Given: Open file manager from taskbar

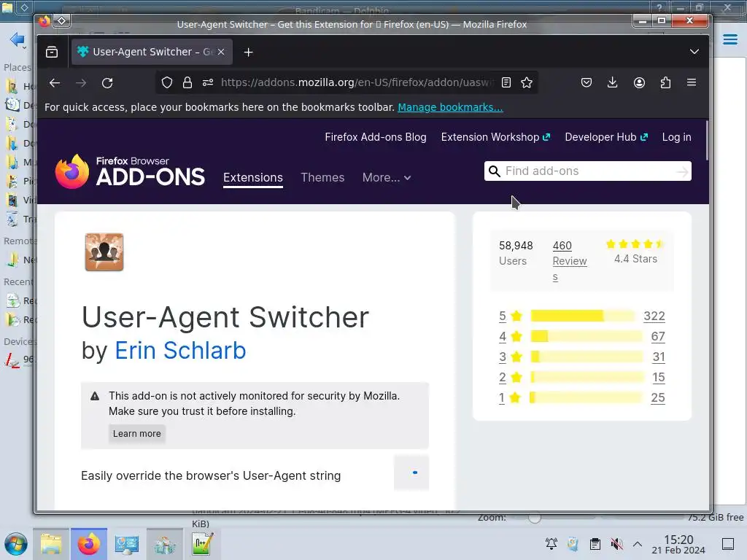Looking at the screenshot, I should point(51,544).
